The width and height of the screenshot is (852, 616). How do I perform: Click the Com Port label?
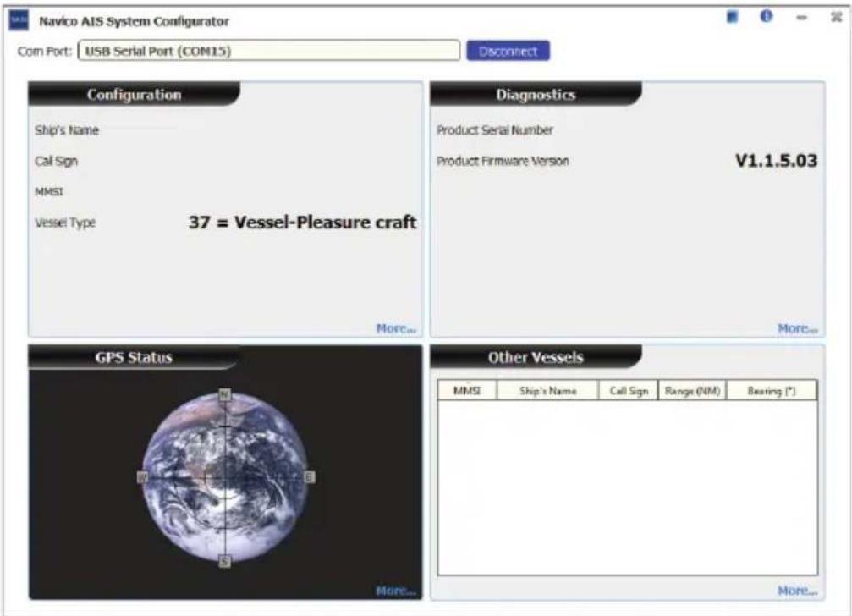click(45, 51)
